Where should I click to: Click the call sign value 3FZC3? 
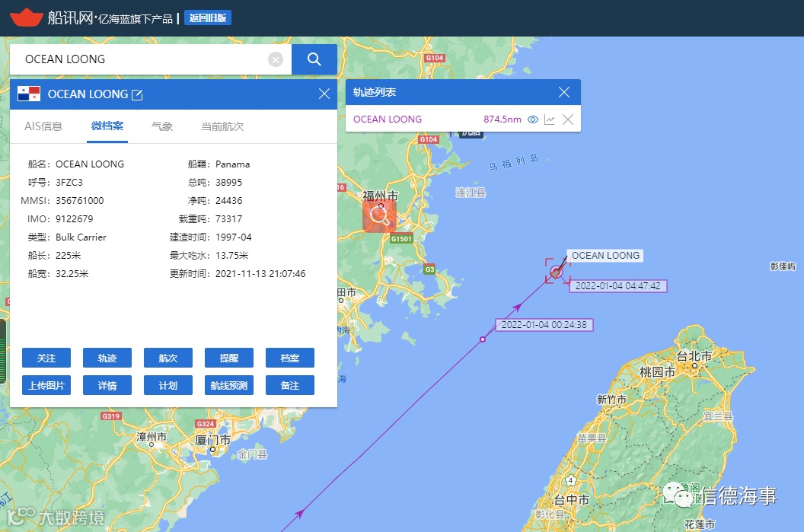69,183
